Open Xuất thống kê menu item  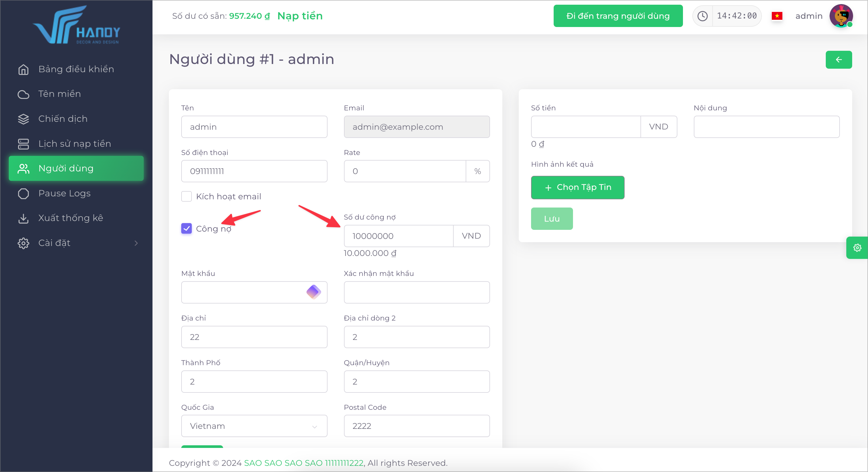pyautogui.click(x=76, y=218)
